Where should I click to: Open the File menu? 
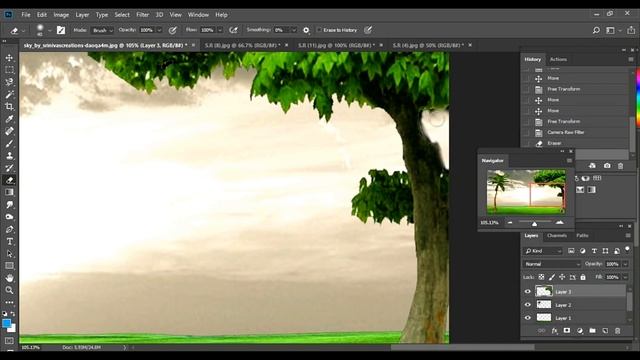pos(26,15)
